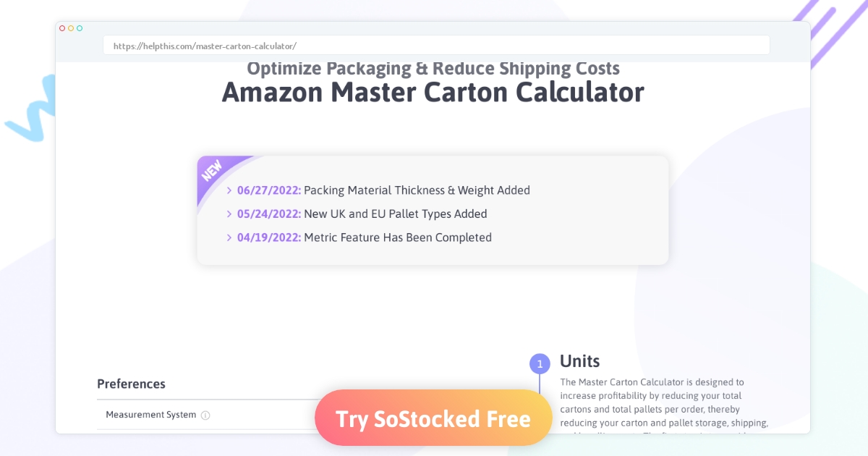
Task: Click the helpthis.com URL address bar
Action: 436,46
